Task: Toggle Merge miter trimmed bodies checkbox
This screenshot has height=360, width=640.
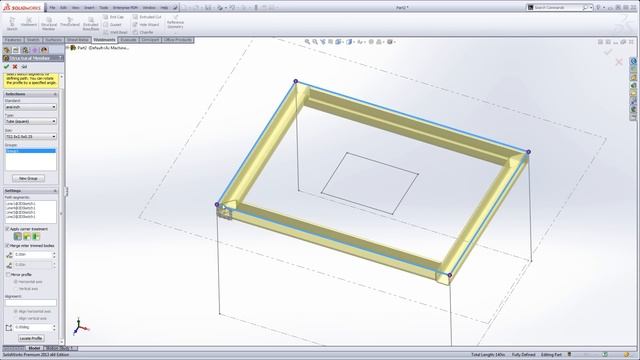Action: click(7, 246)
